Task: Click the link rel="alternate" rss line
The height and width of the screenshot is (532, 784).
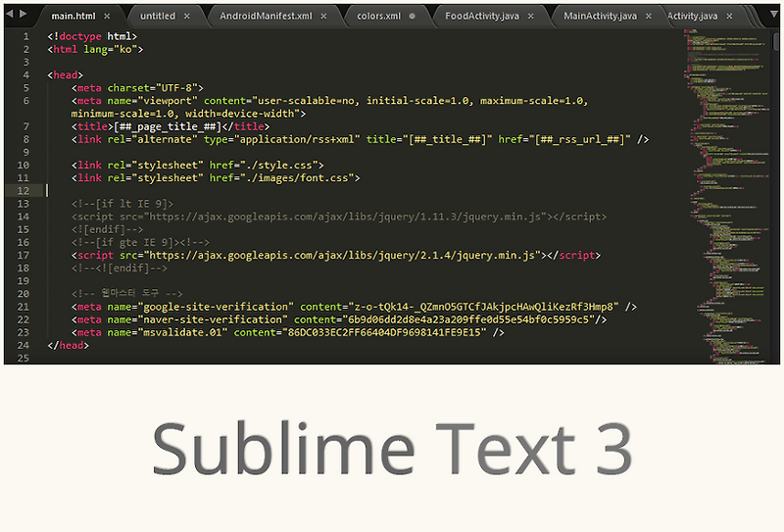Action: [x=360, y=139]
